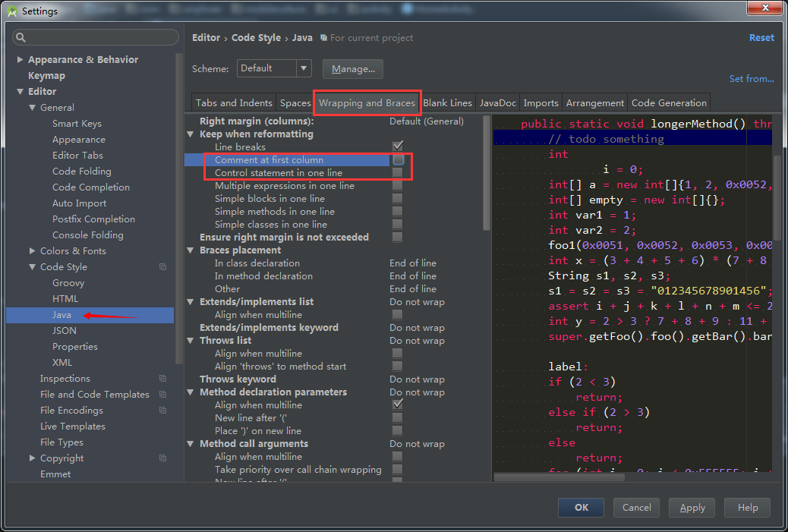Enable Comment at first column checkbox
Screen dimensions: 788x532
point(397,160)
